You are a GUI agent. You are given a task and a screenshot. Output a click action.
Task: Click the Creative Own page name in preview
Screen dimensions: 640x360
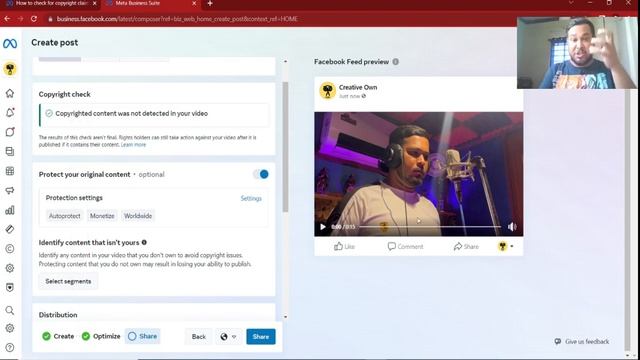coord(358,87)
